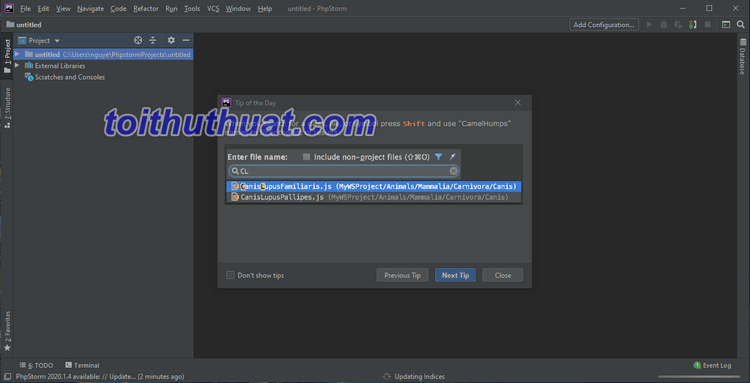Hide the Project tool window
750x383 pixels.
coord(186,41)
